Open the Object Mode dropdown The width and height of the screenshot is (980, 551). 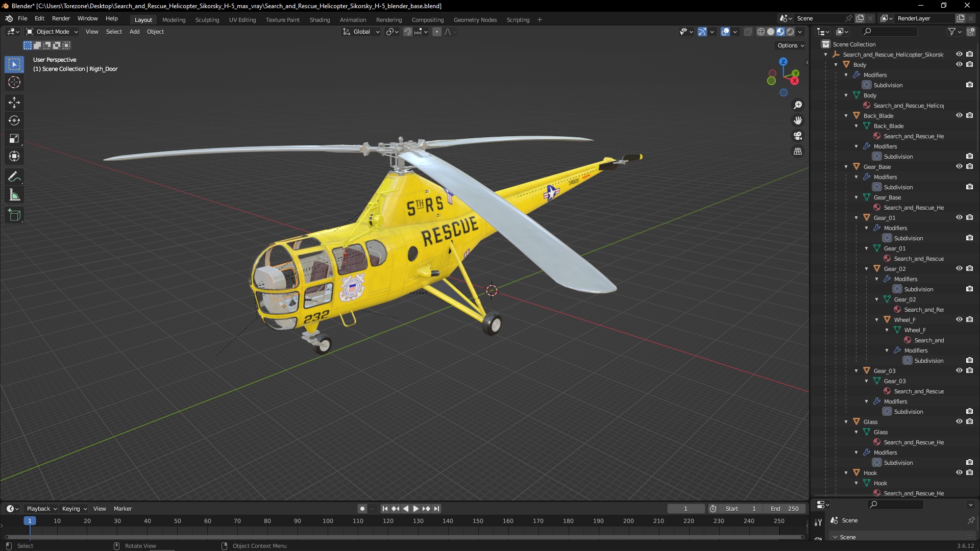[52, 32]
